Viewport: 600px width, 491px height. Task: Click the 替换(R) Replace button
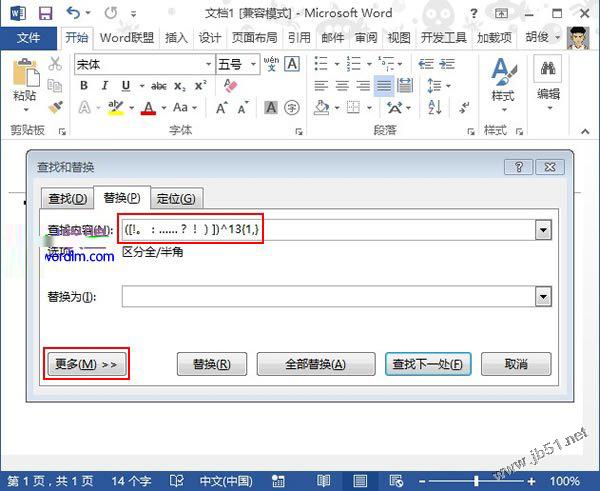(212, 364)
